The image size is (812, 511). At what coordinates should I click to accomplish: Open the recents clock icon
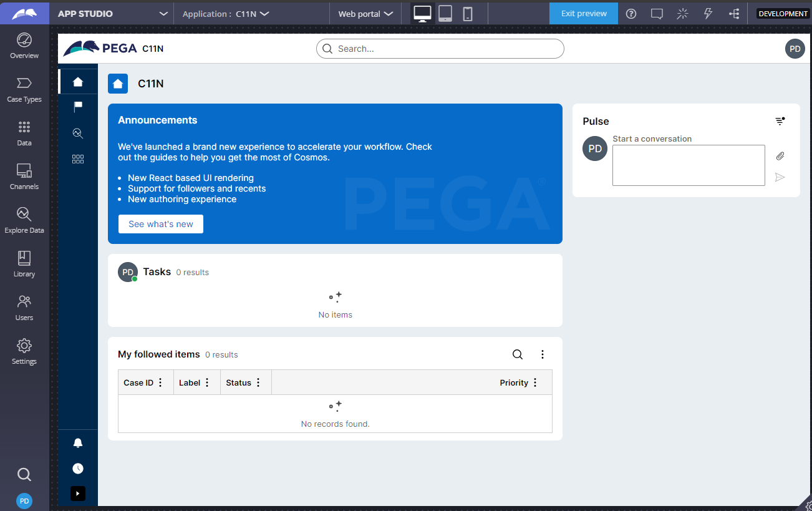[78, 469]
